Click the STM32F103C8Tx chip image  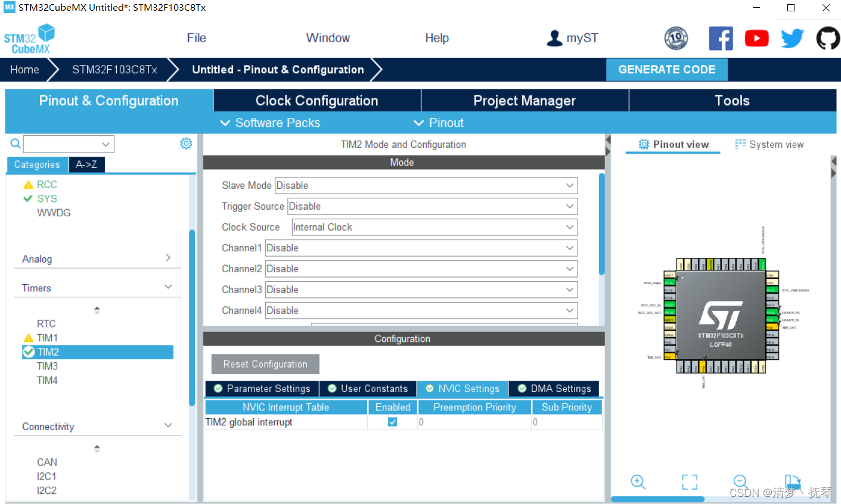pos(721,316)
